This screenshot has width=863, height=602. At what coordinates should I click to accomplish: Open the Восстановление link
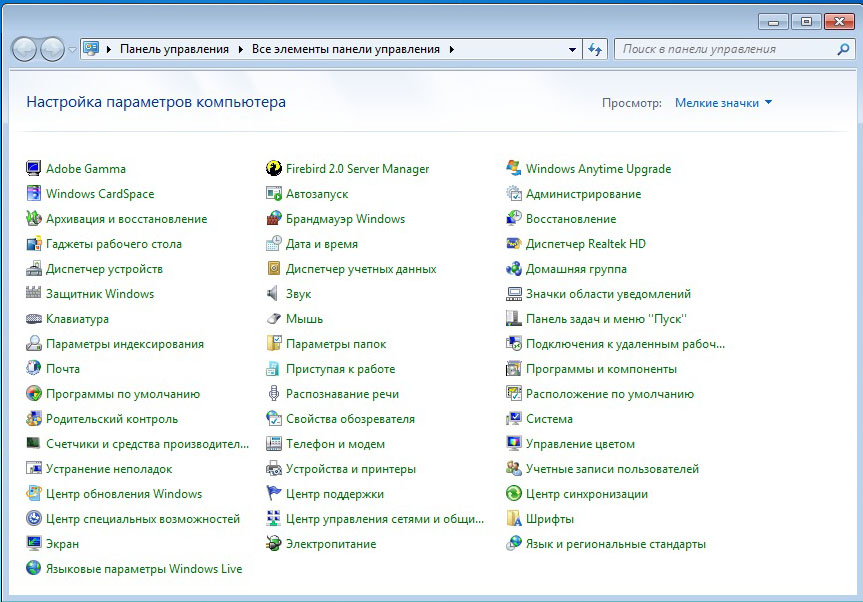coord(571,218)
